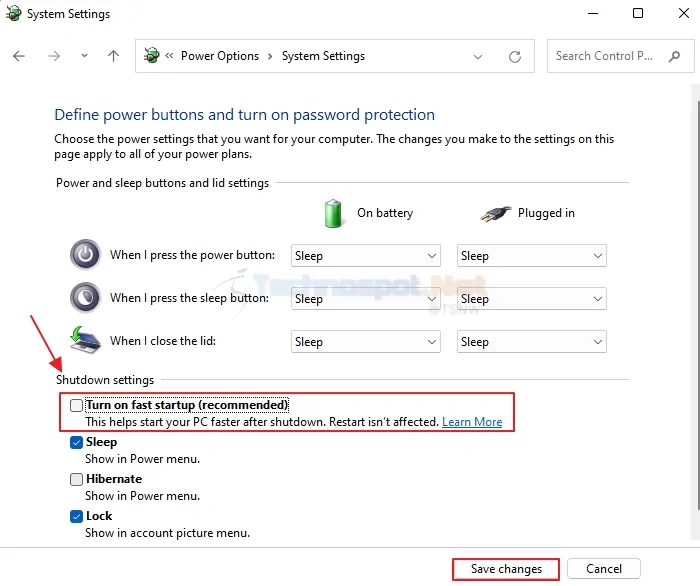Image resolution: width=700 pixels, height=586 pixels.
Task: Click the Save changes button
Action: [x=506, y=569]
